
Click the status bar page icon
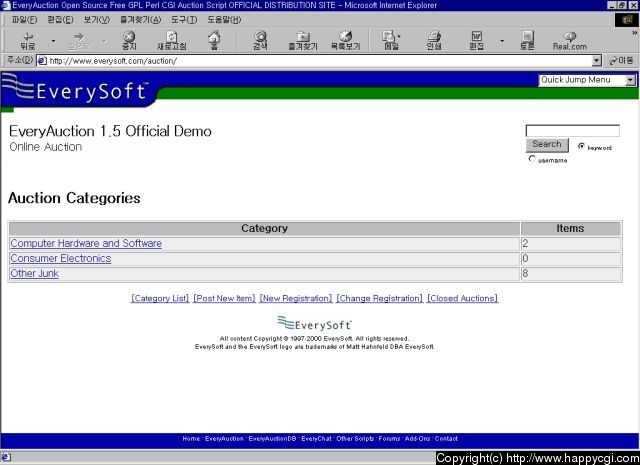(6, 457)
